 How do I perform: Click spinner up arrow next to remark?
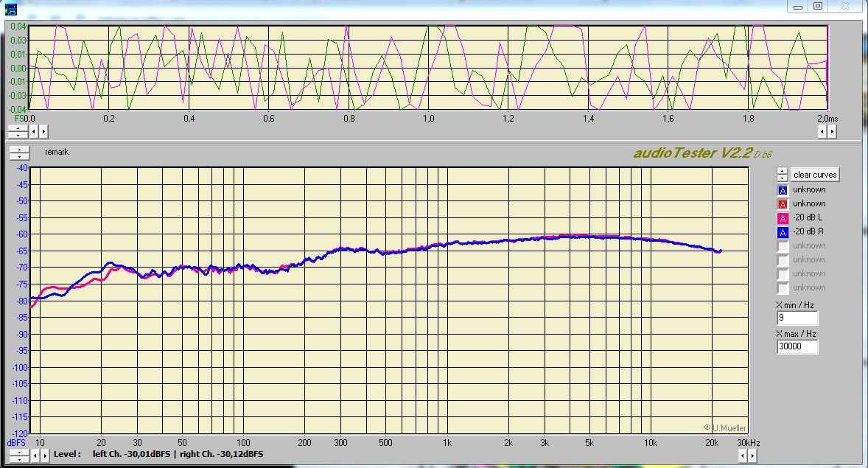click(18, 150)
